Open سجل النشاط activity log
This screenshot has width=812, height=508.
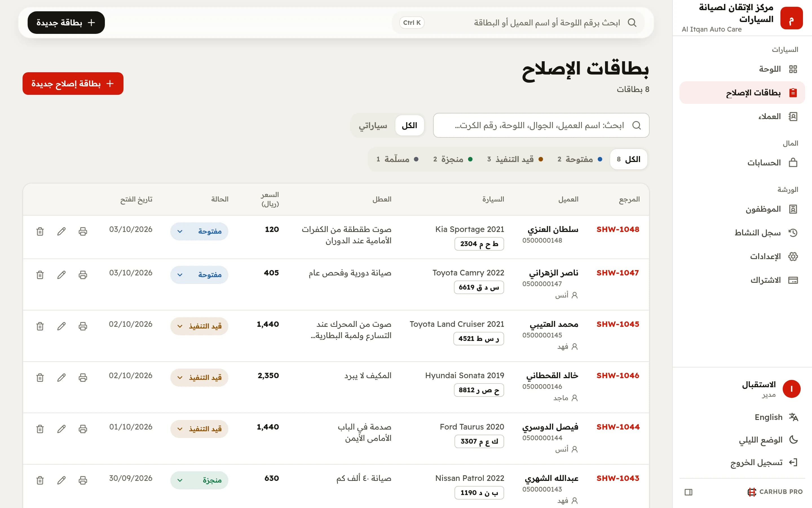pyautogui.click(x=742, y=233)
